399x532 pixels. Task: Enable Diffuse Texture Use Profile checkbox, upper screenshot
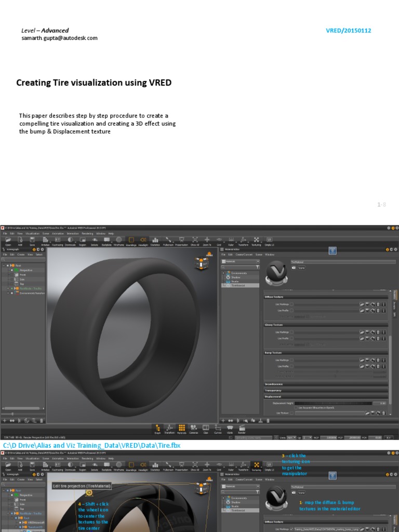click(x=291, y=311)
